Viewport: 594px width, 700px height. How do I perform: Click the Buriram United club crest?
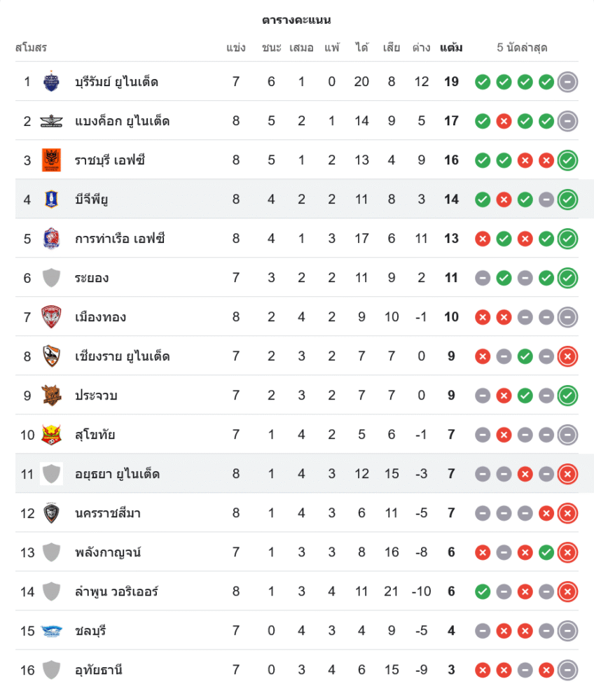coord(51,82)
